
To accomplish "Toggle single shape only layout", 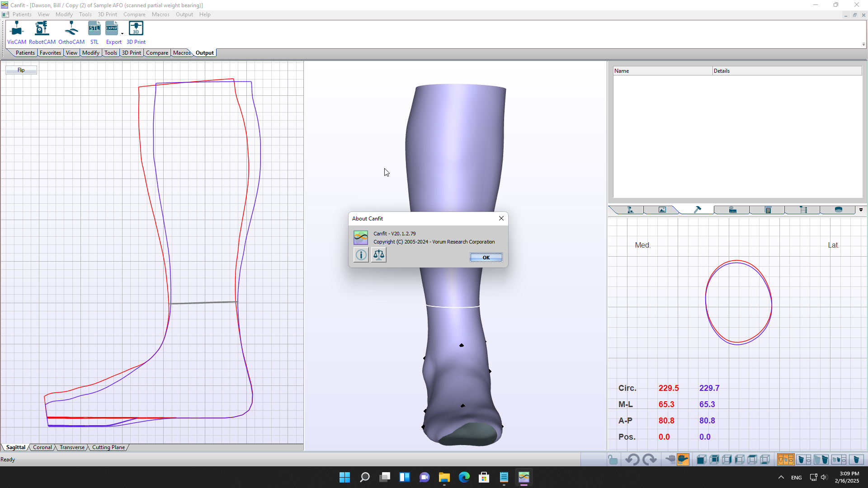I will coord(856,460).
